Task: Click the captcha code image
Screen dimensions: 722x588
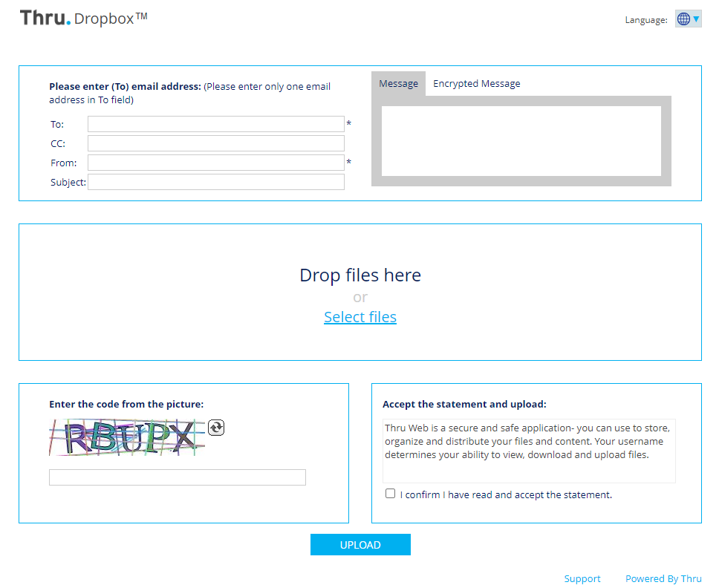Action: tap(126, 437)
